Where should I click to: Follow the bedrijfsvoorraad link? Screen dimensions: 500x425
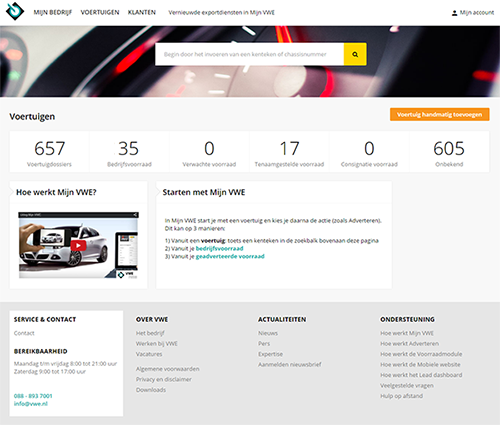coord(219,248)
